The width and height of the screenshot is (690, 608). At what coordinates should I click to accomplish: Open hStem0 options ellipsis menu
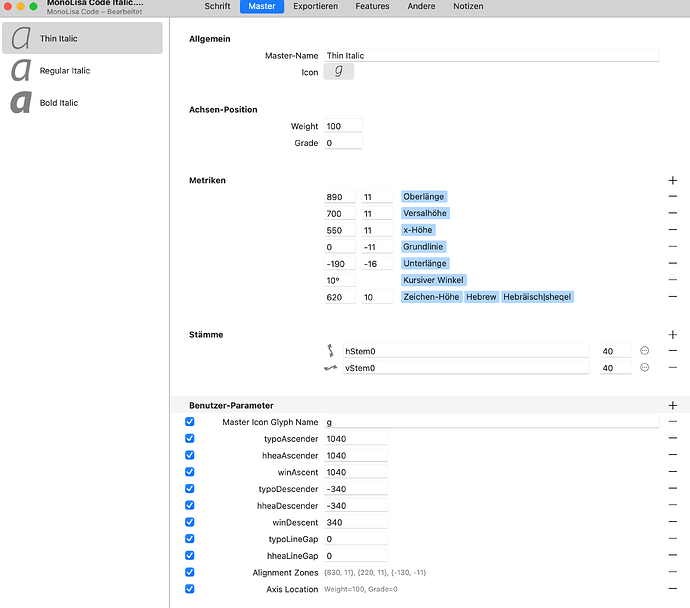tap(644, 351)
